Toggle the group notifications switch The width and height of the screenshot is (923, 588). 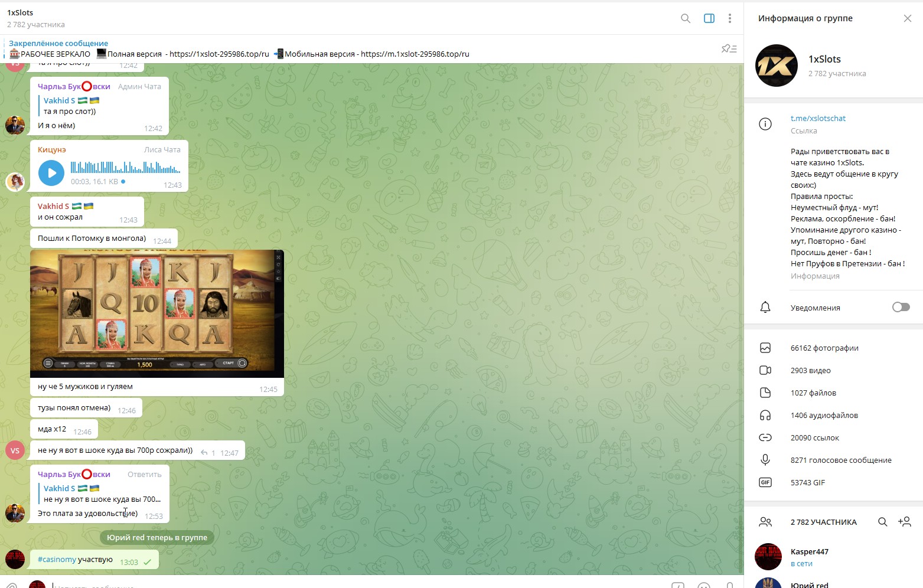[901, 307]
